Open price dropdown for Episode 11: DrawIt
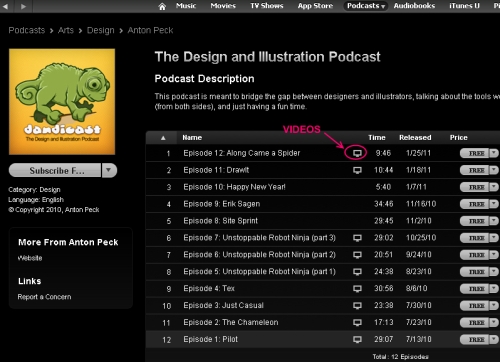500x362 pixels. pyautogui.click(x=494, y=170)
